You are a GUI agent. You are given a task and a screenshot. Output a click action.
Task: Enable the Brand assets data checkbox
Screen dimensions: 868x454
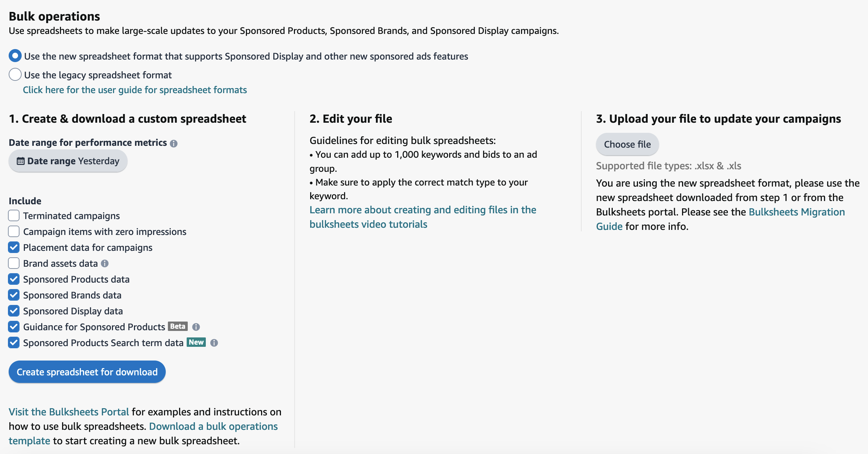click(14, 263)
